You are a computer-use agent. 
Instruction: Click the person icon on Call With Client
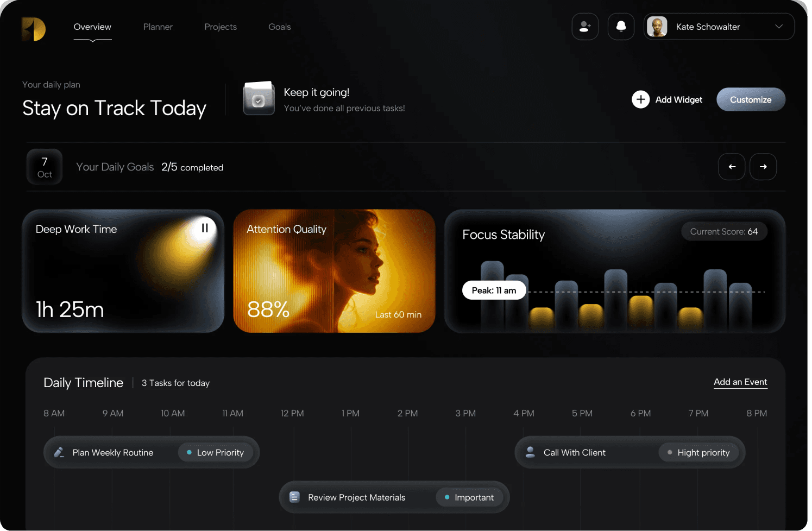(531, 452)
